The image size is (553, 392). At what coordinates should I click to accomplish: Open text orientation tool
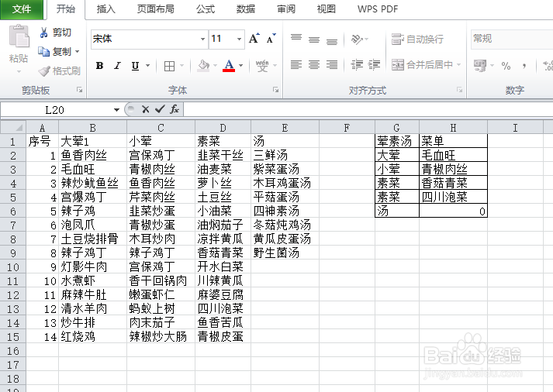pyautogui.click(x=357, y=39)
